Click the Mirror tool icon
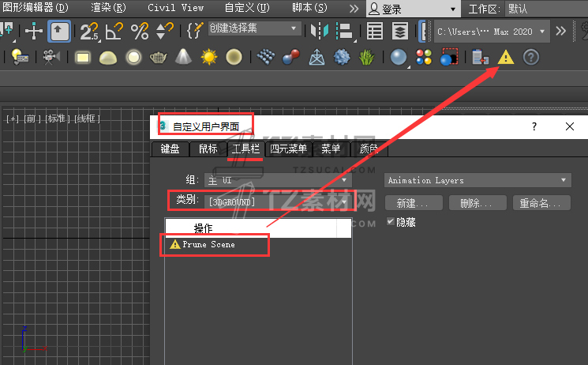This screenshot has width=588, height=365. (320, 31)
